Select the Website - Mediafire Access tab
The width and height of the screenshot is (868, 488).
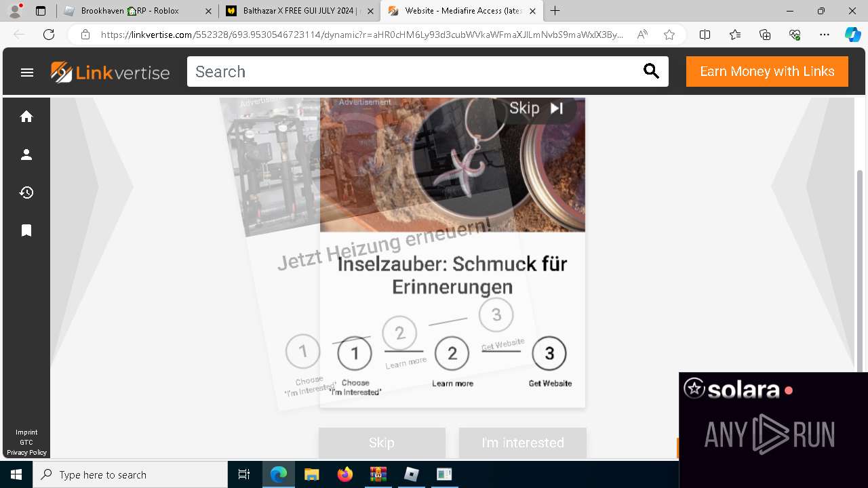[463, 11]
